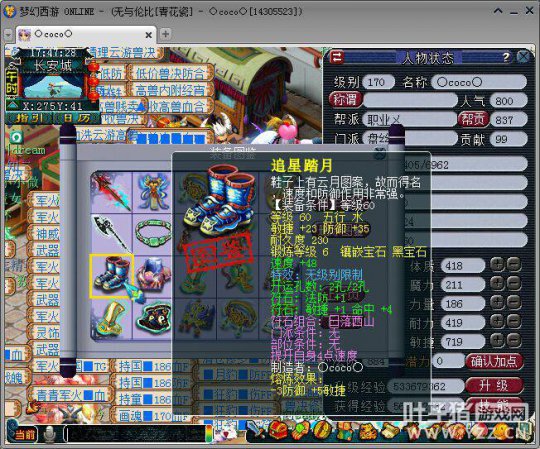This screenshot has height=449, width=540.
Task: Increase 耐力 with its plus button
Action: coord(497,322)
